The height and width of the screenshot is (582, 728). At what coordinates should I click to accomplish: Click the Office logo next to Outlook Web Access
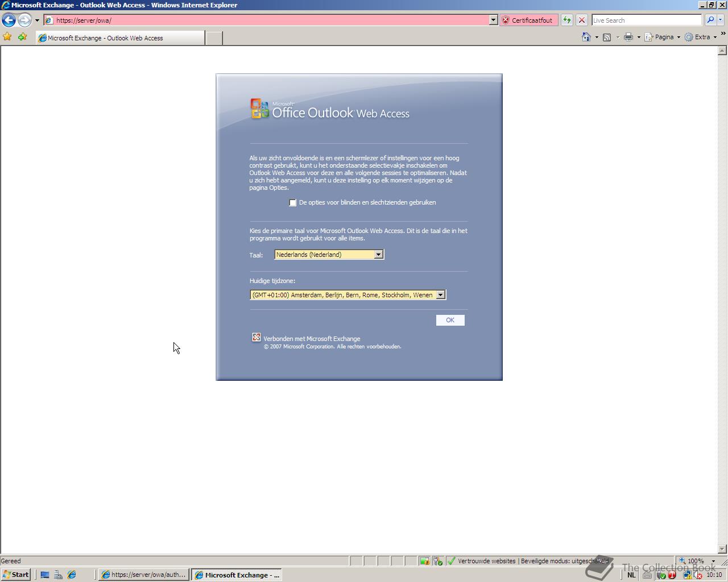coord(259,109)
